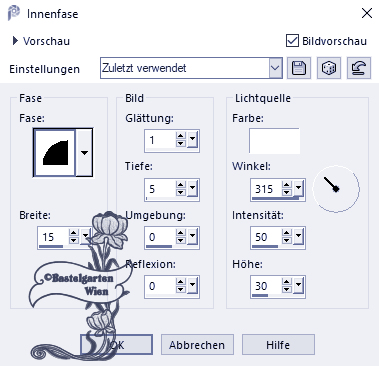Save preset with the floppy disk icon
This screenshot has height=366, width=379.
pos(299,68)
